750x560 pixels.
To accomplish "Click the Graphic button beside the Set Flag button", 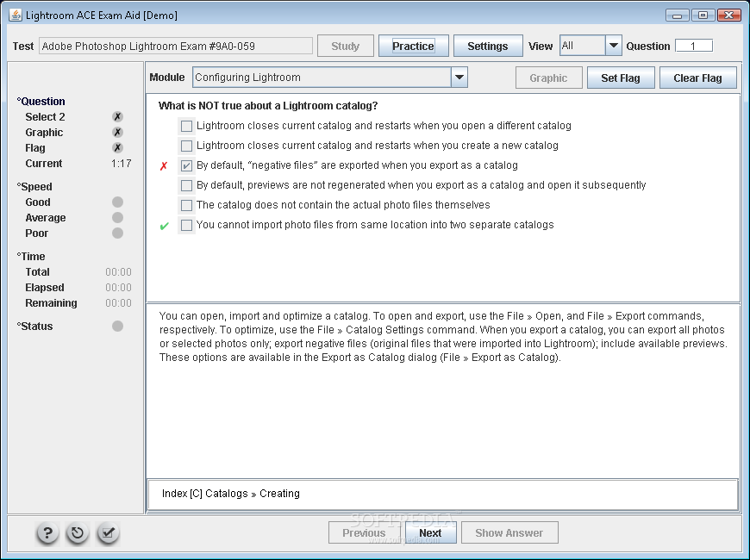I will coord(548,78).
